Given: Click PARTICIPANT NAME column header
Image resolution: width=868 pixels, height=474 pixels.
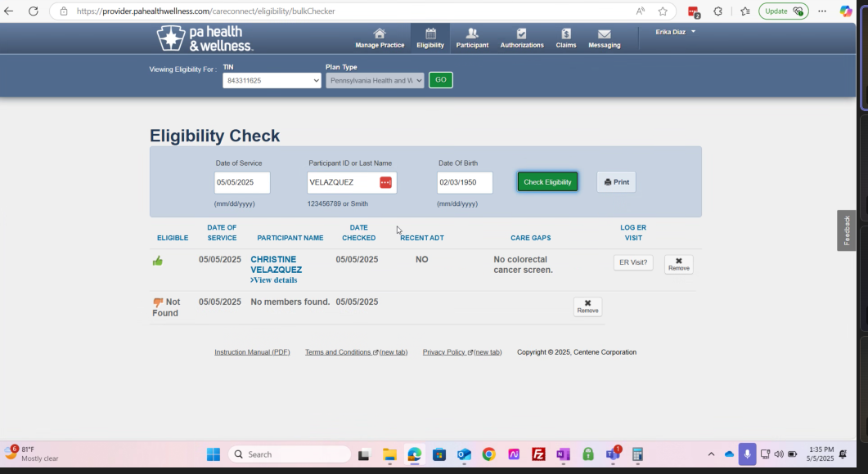Looking at the screenshot, I should tap(290, 238).
